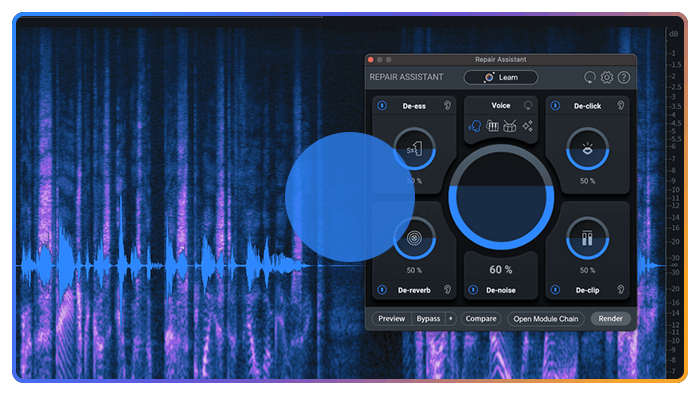Click the large De-noise central dial
The width and height of the screenshot is (700, 394).
tap(501, 197)
